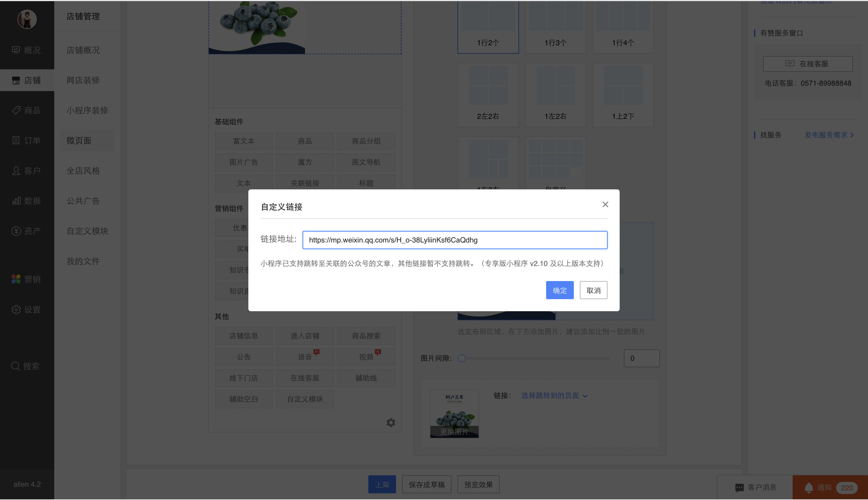The image size is (868, 500).
Task: Confirm the custom link with 确定
Action: [559, 290]
